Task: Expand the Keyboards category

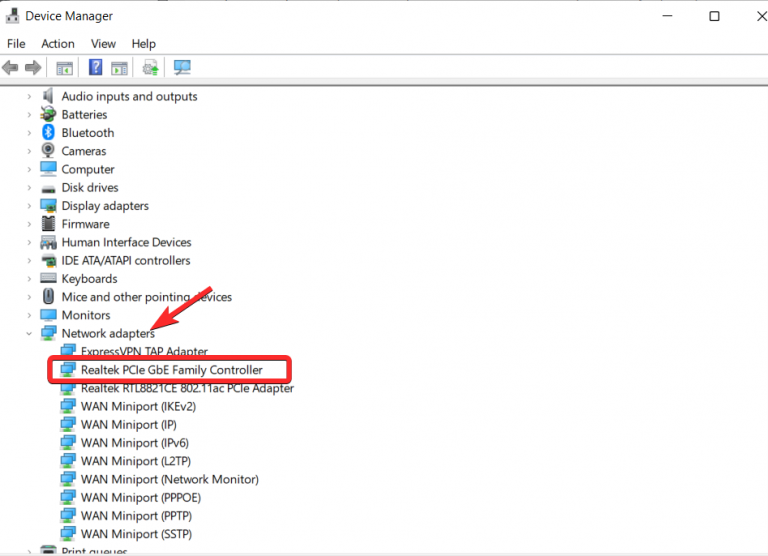Action: click(29, 279)
